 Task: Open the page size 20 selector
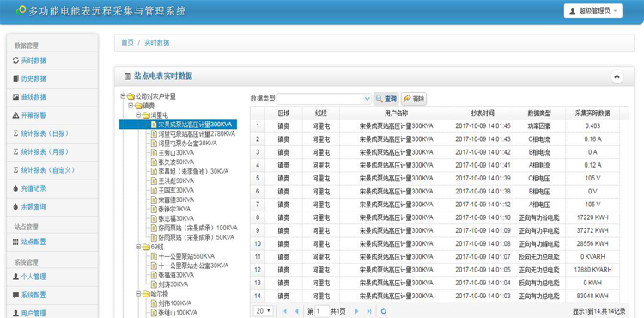264,311
